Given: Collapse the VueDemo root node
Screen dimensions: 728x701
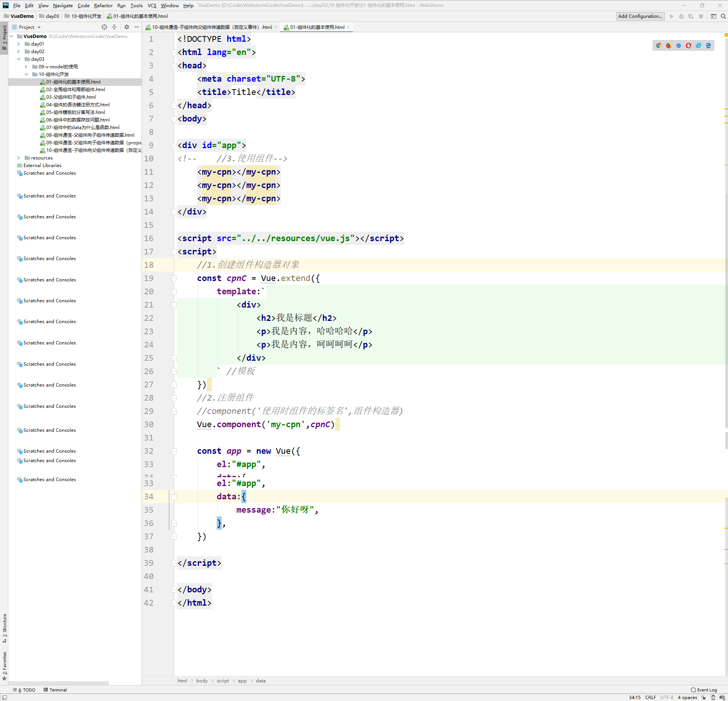Looking at the screenshot, I should point(11,36).
